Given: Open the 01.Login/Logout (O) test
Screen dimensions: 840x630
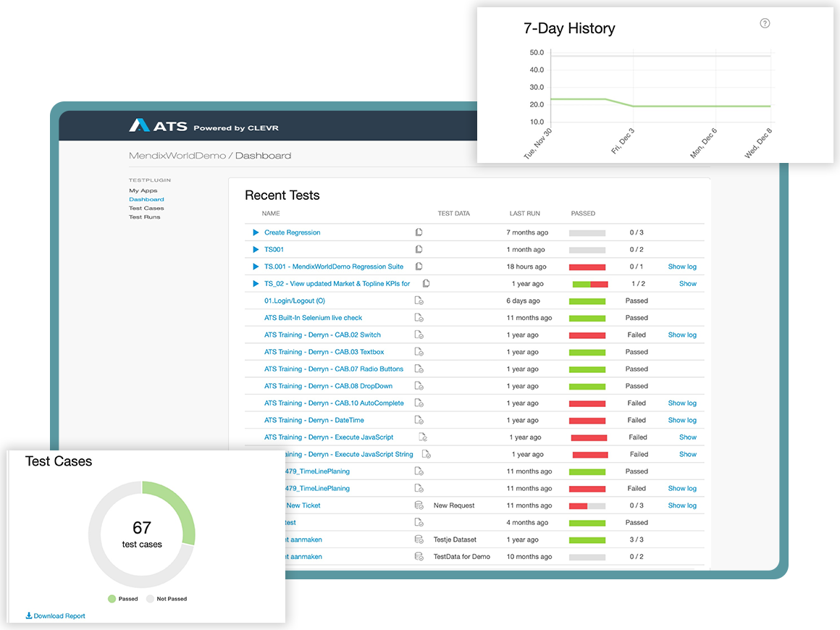Looking at the screenshot, I should pos(295,301).
